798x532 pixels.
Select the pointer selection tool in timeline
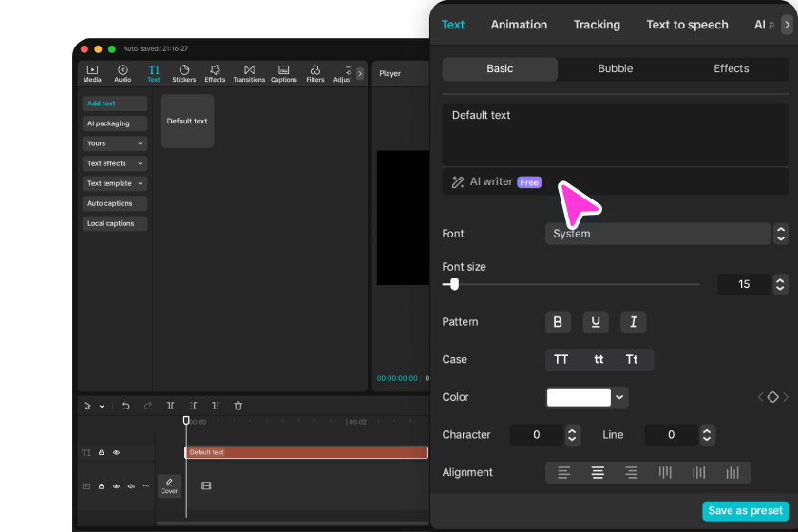87,406
